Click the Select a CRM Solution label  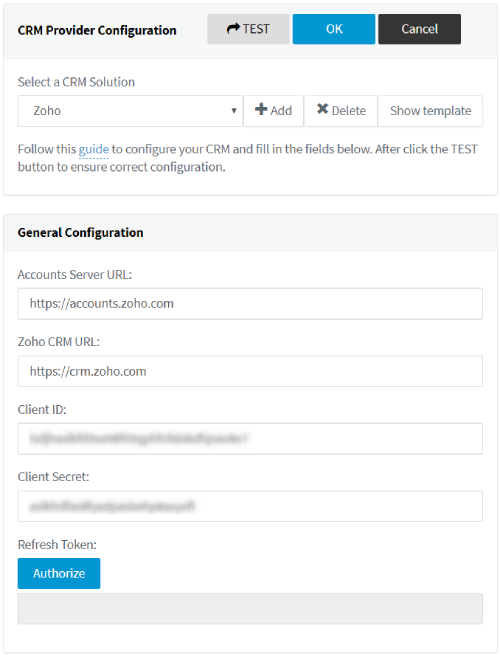tap(76, 82)
